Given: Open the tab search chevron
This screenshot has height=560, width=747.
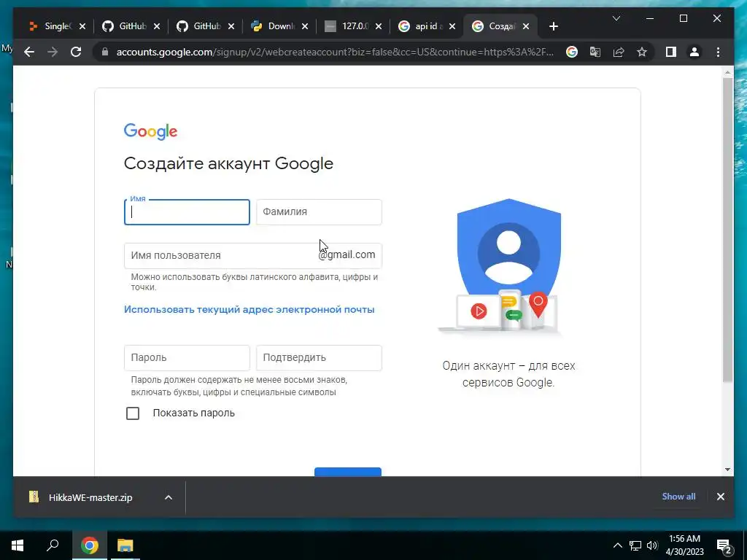Looking at the screenshot, I should pos(616,18).
